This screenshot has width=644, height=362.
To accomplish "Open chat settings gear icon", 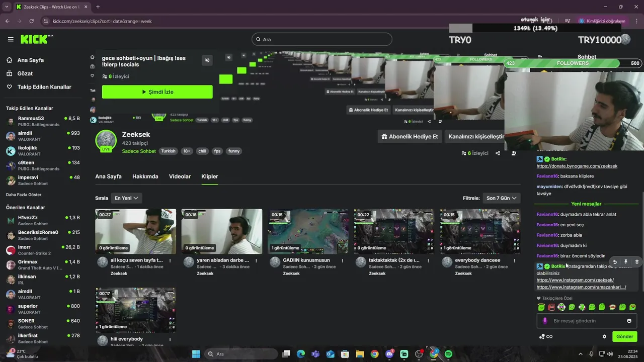I will [x=604, y=337].
